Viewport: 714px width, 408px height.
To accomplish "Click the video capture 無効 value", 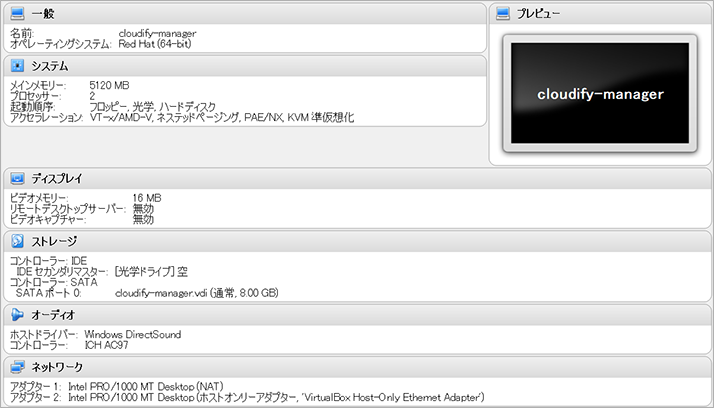I will point(143,219).
